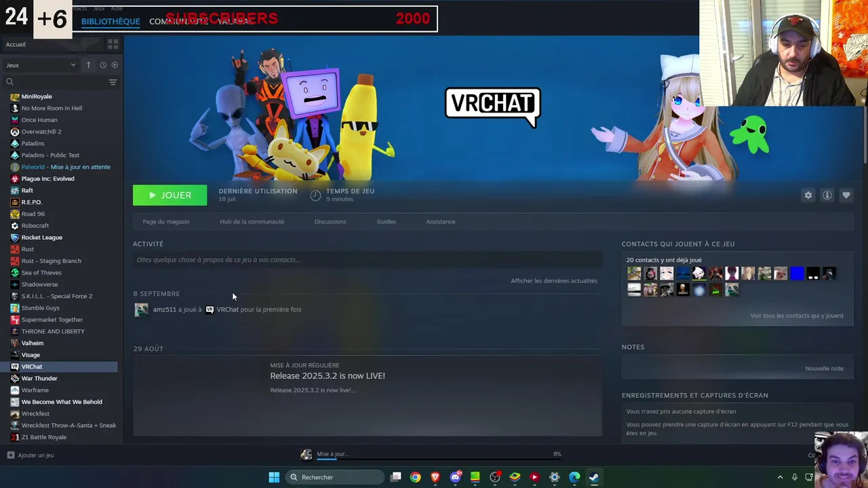Open Discord from taskbar
The height and width of the screenshot is (488, 868).
coord(456,477)
